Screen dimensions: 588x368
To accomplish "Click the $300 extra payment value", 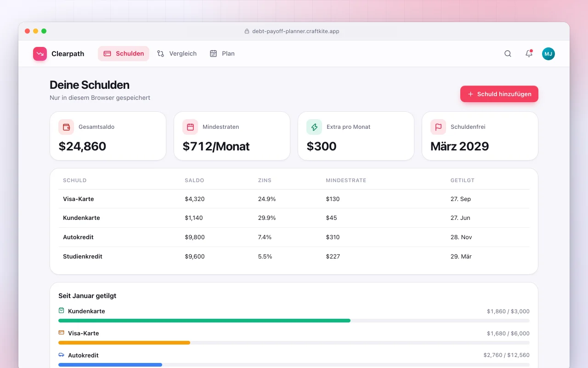I will click(322, 146).
